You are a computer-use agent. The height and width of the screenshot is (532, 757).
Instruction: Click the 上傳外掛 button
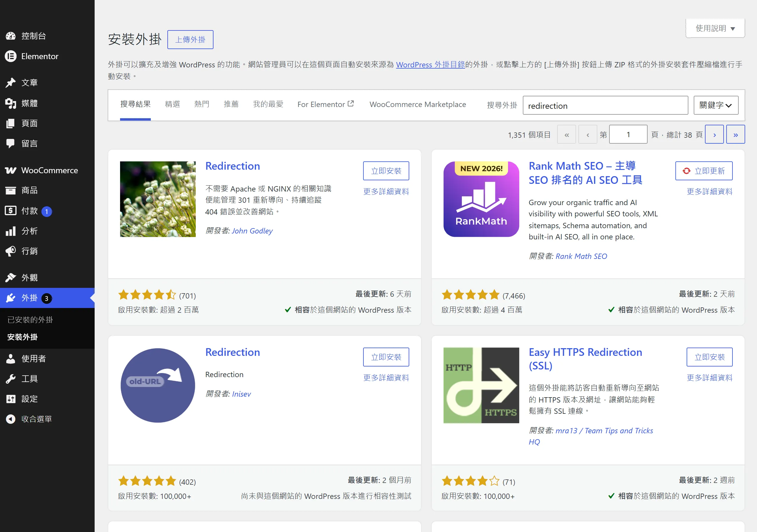[x=190, y=40]
